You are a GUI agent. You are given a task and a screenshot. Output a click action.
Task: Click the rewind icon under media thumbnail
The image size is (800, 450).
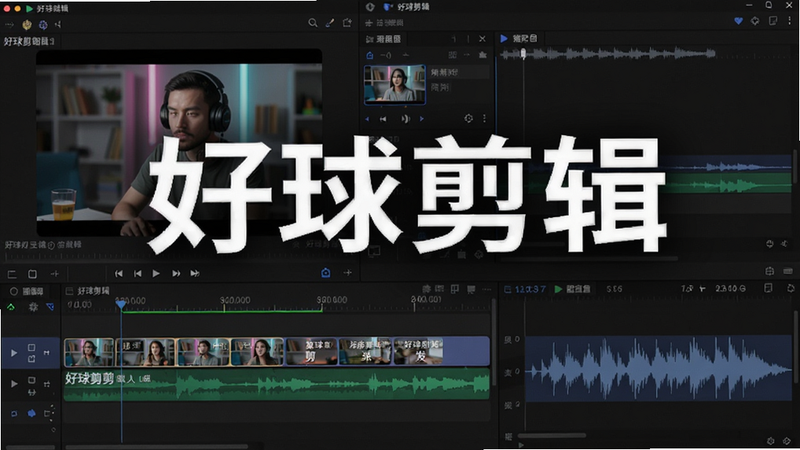[x=383, y=119]
